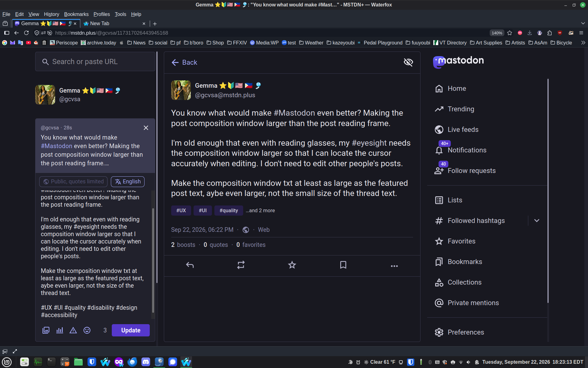
Task: Toggle the browser star bookmark for this page
Action: [x=510, y=33]
